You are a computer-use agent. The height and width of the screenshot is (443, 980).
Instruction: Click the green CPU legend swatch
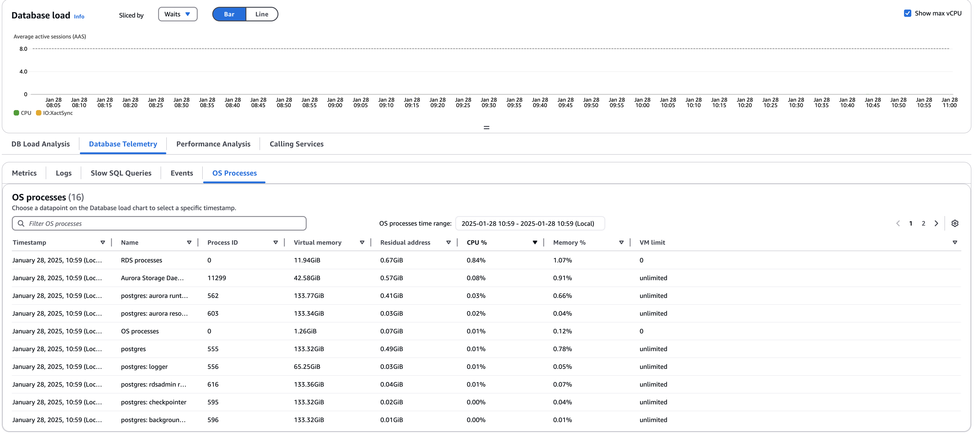(16, 113)
